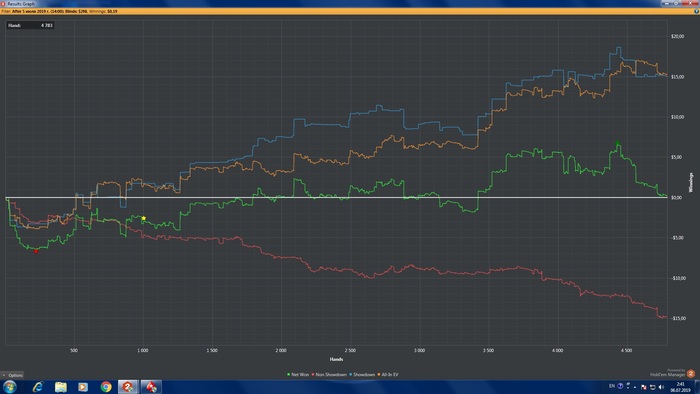Click the Winnings y-axis label

pos(691,182)
